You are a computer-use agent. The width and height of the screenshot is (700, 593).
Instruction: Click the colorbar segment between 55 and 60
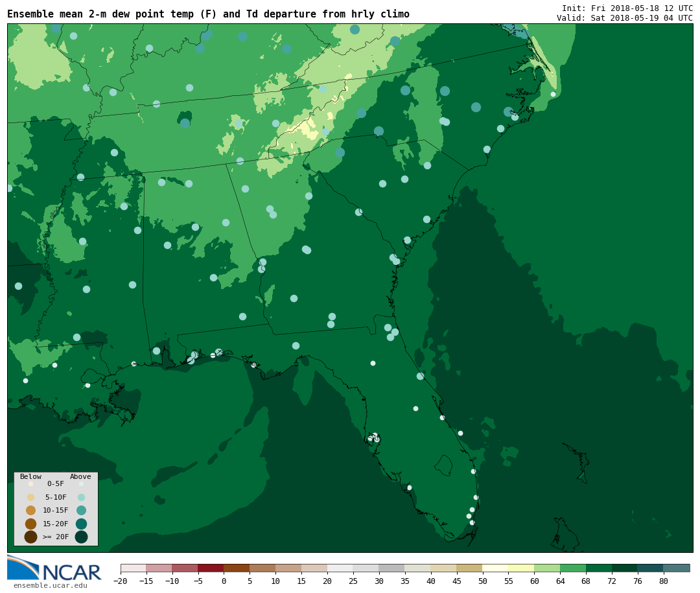[x=521, y=568]
